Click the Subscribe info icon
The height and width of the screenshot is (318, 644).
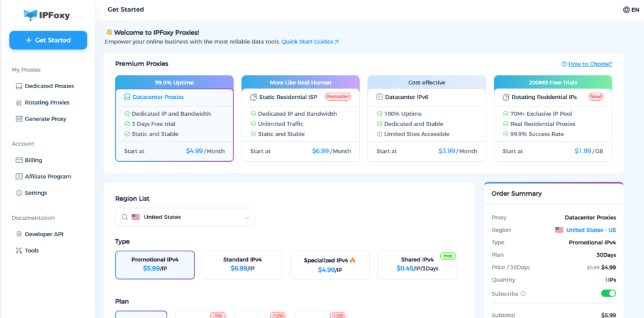pos(523,293)
